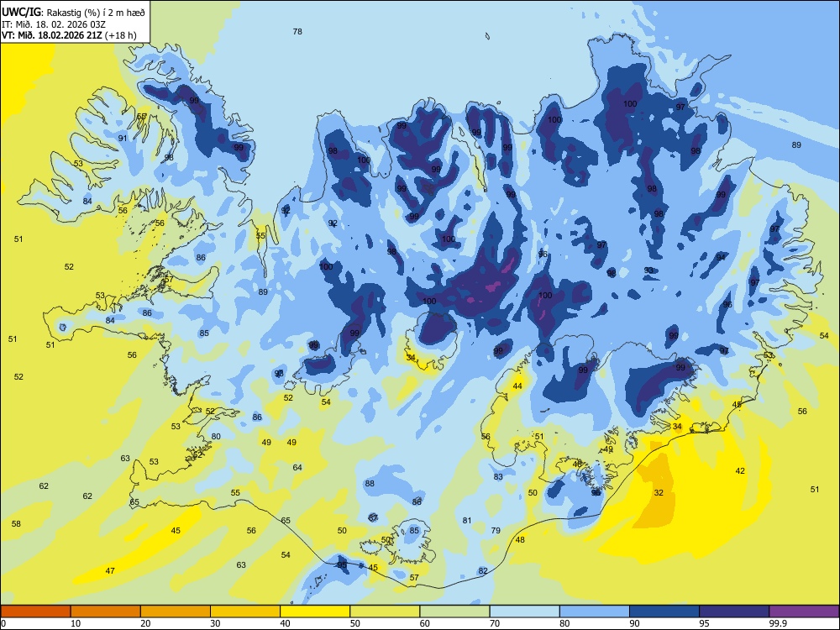
Task: Click the navy 95–99.9 legend swatch
Action: [x=734, y=612]
